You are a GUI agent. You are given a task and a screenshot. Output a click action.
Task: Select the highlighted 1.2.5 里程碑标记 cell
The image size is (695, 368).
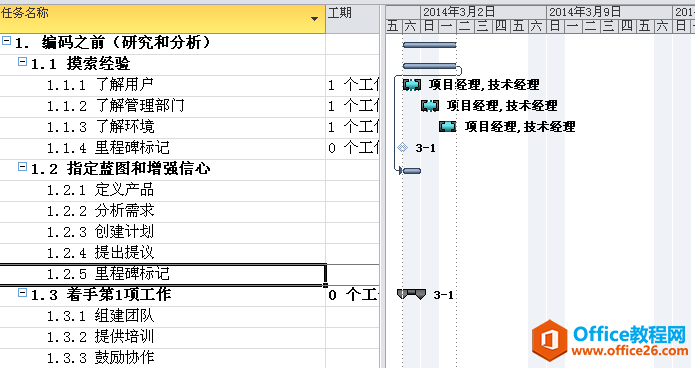(163, 274)
